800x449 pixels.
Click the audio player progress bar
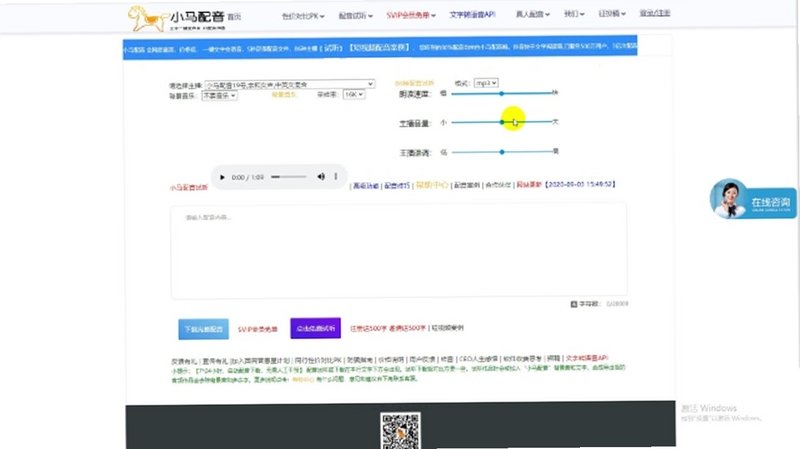(x=289, y=177)
